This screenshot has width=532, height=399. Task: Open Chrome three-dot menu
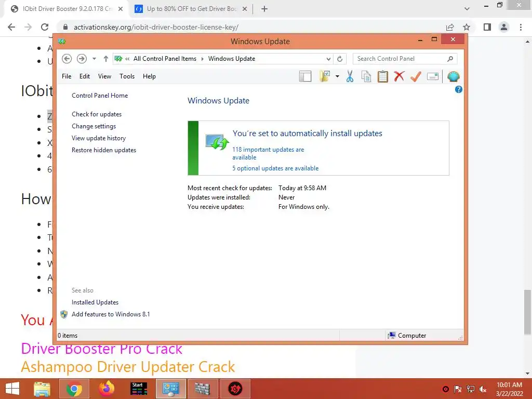pos(521,27)
